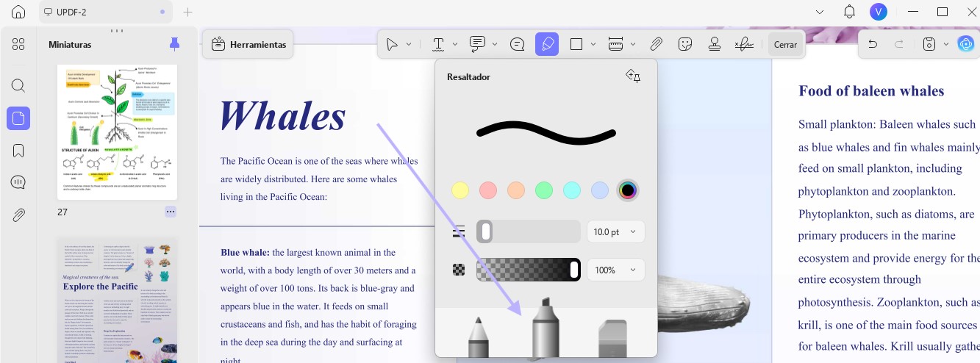The image size is (980, 363).
Task: Open the 100% opacity dropdown
Action: 616,270
